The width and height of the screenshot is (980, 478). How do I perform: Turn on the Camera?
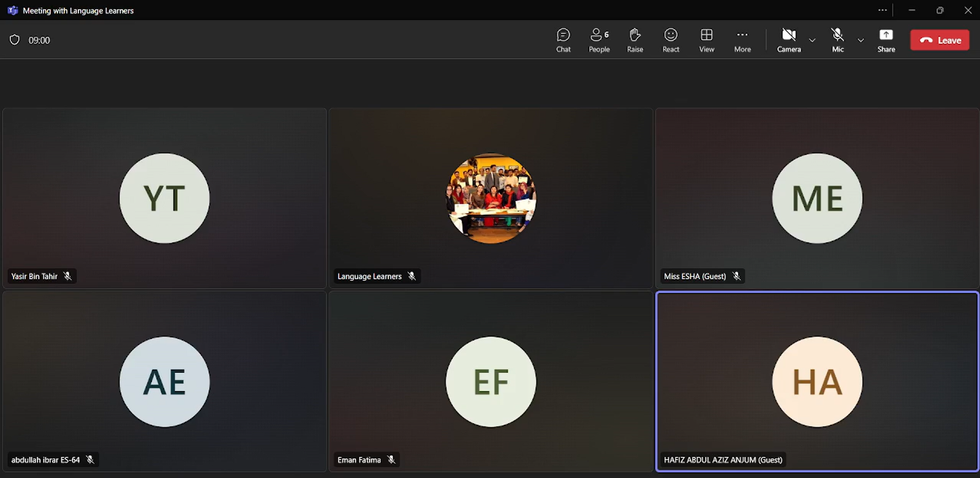pos(788,40)
